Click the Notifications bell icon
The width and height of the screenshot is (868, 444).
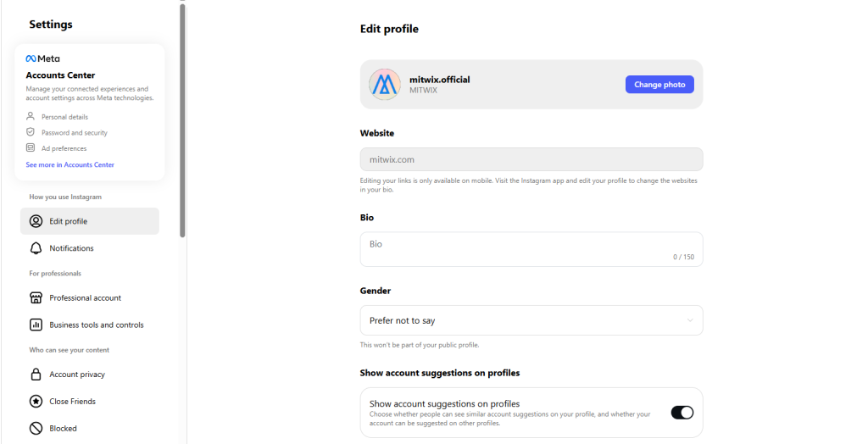tap(36, 248)
